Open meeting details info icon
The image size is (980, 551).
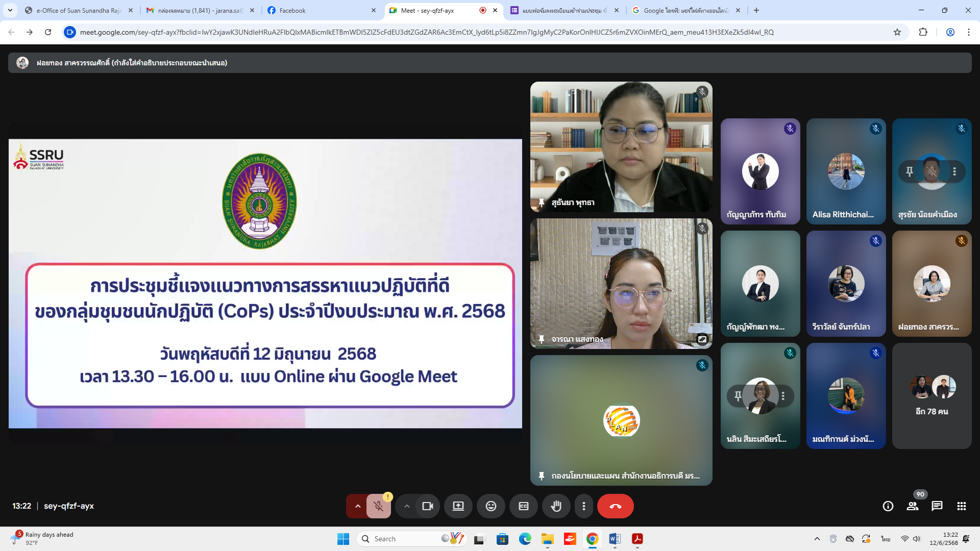(888, 506)
